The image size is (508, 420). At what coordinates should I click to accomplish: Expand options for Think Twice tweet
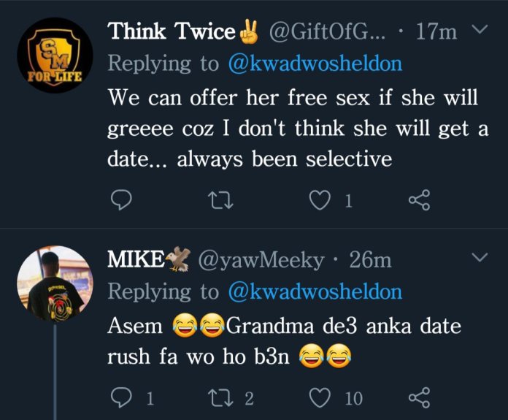[480, 31]
